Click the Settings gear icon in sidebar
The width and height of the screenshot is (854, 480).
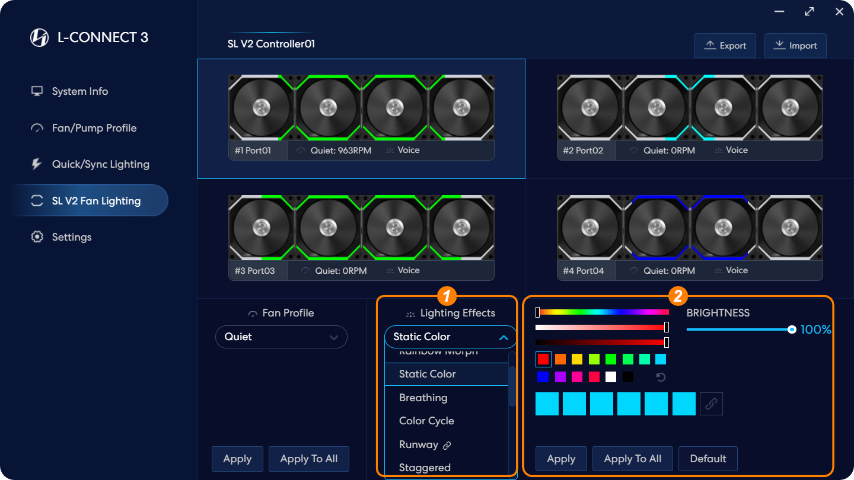(x=37, y=237)
